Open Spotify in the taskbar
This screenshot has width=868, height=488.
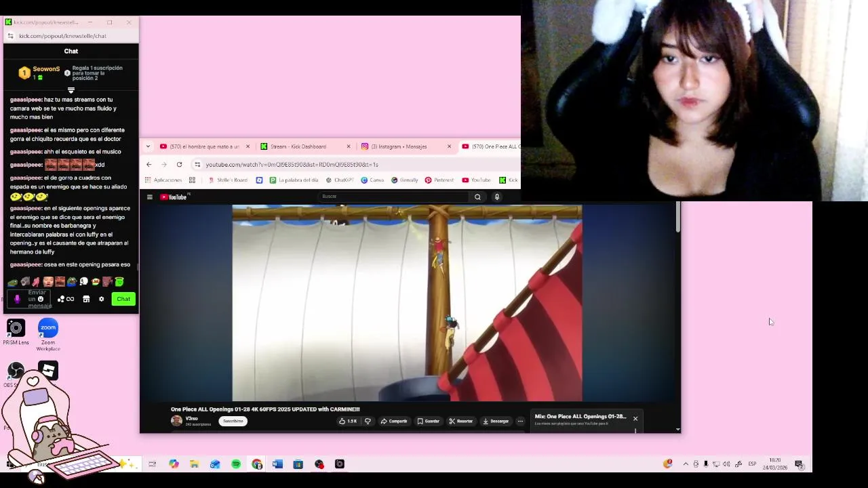[236, 464]
